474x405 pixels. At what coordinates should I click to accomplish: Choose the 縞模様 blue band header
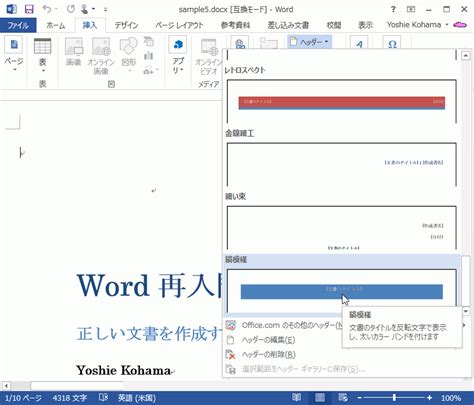point(342,291)
